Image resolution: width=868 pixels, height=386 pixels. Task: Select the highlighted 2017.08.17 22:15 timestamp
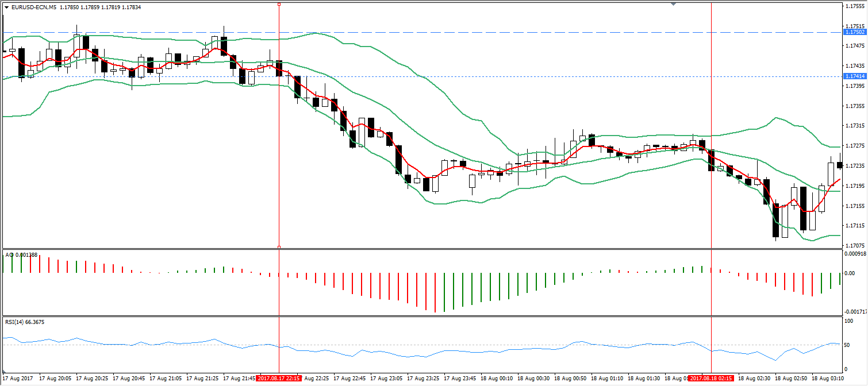[x=280, y=378]
